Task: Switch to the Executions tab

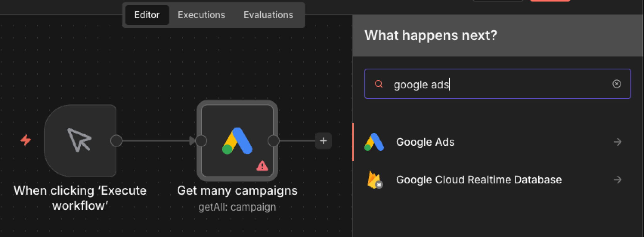Action: click(x=201, y=15)
